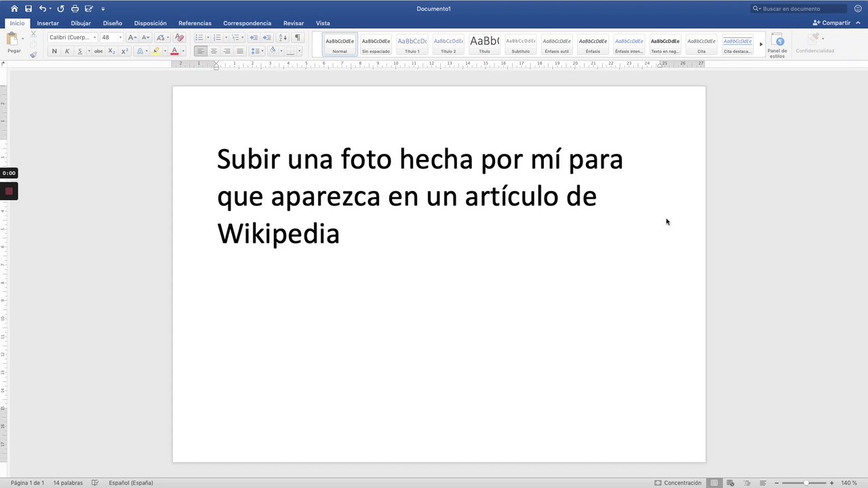
Task: Clear all formatting with the eraser A icon
Action: (179, 37)
